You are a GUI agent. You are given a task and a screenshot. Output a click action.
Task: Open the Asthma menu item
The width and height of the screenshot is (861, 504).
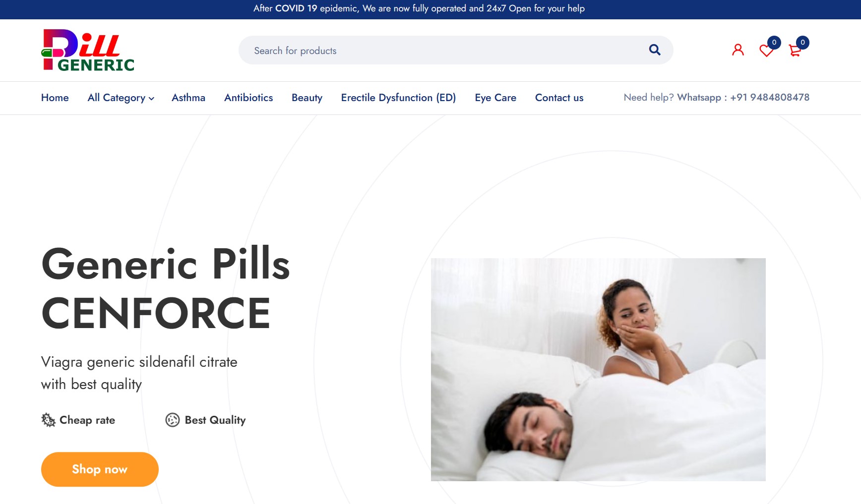coord(188,98)
